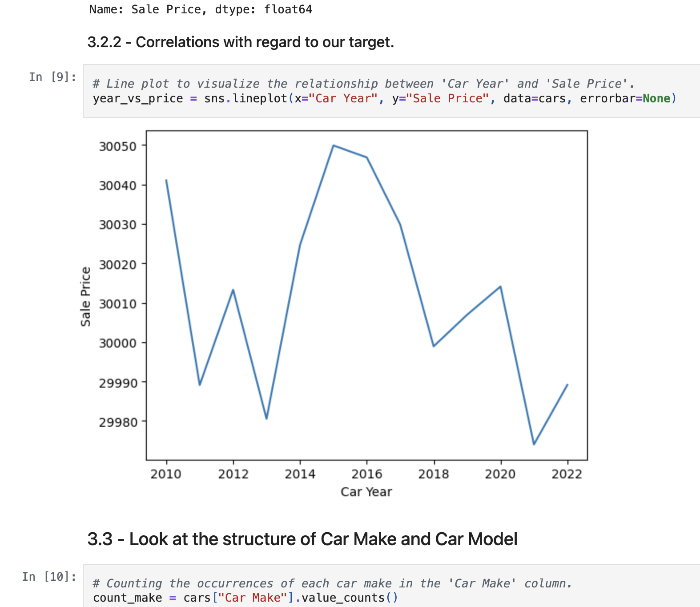This screenshot has height=607, width=700.
Task: Click the '3.3 - Look at the structure' heading
Action: click(302, 539)
